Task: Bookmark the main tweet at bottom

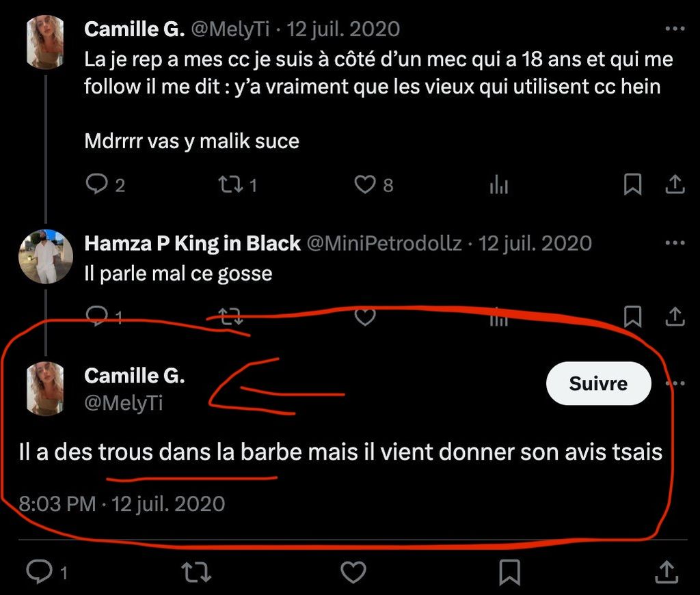Action: [x=511, y=572]
